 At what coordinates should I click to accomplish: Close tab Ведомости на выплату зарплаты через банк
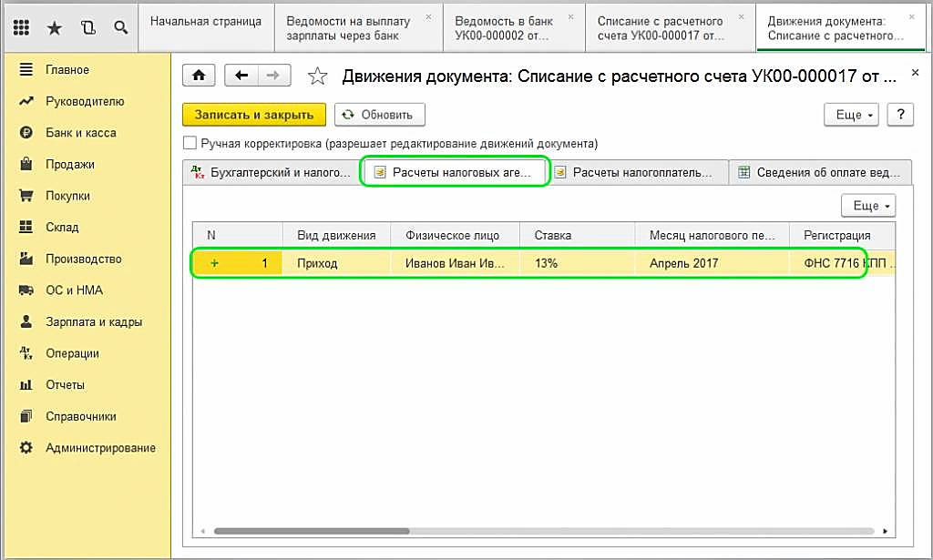pyautogui.click(x=428, y=17)
